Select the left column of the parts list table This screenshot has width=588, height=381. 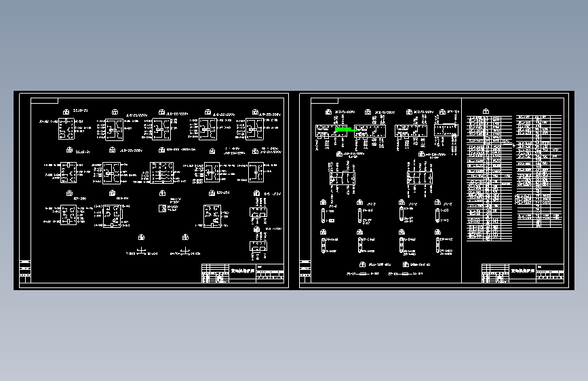tap(490, 178)
